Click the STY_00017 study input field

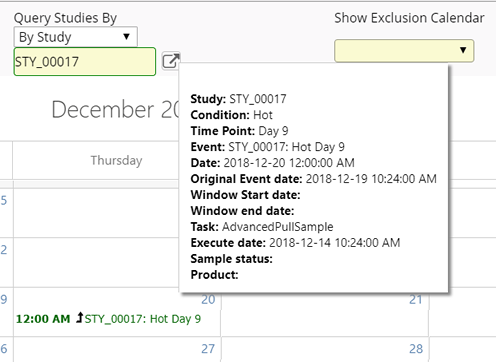coord(85,62)
